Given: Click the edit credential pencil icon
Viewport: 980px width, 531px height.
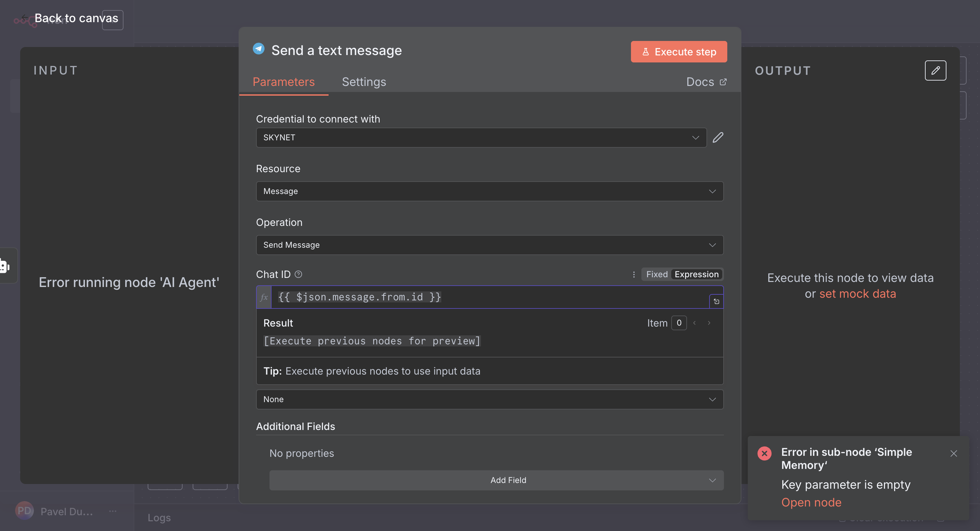Looking at the screenshot, I should 718,137.
